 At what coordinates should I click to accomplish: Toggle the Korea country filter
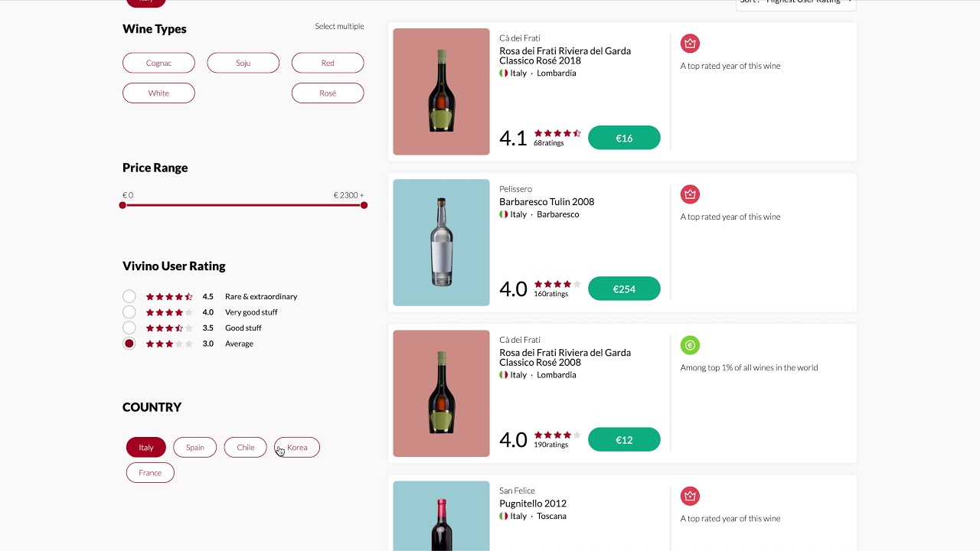tap(297, 448)
